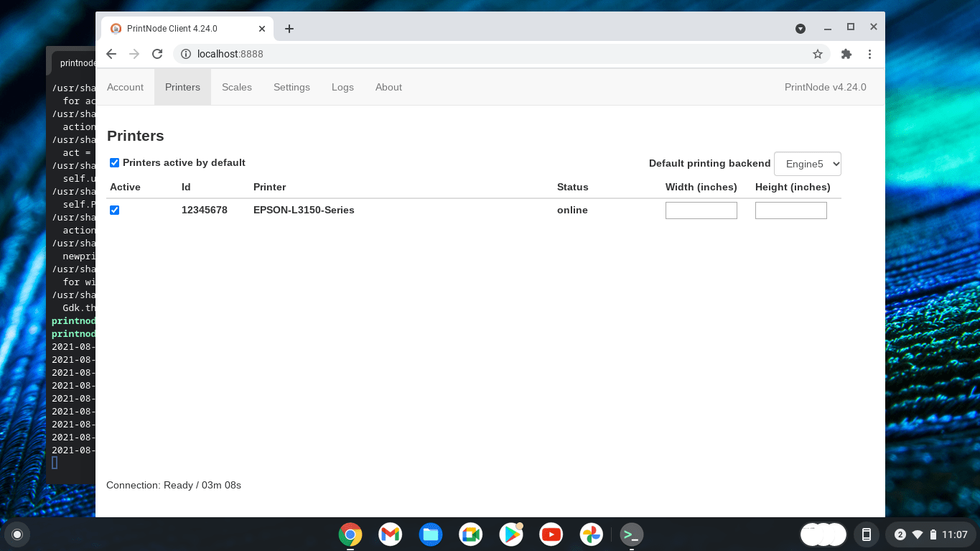
Task: Bookmark this page with the star icon
Action: pyautogui.click(x=817, y=54)
